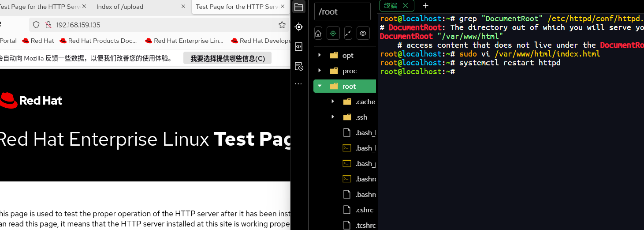Screen dimensions: 644x230
Task: Add a new terminal tab with plus
Action: pyautogui.click(x=425, y=6)
